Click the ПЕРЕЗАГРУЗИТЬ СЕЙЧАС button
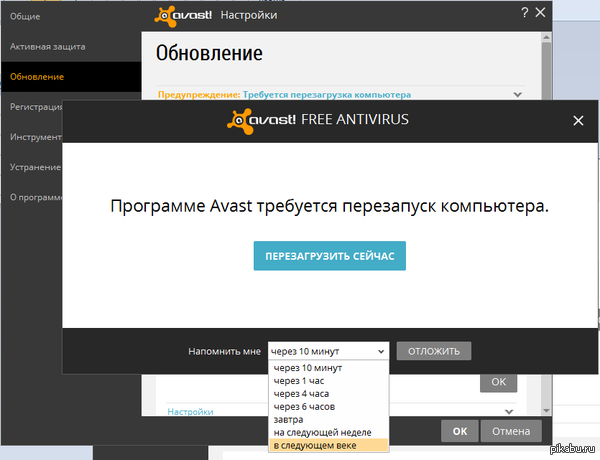This screenshot has width=600, height=460. [x=329, y=256]
